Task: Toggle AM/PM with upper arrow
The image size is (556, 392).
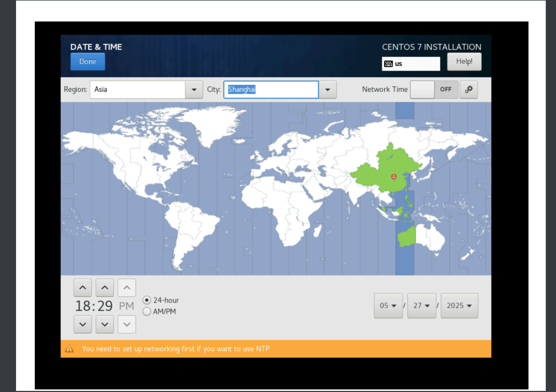Action: (127, 288)
